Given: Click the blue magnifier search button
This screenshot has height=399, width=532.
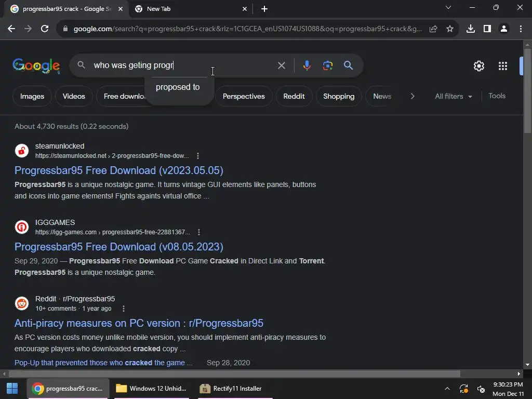Looking at the screenshot, I should (349, 65).
